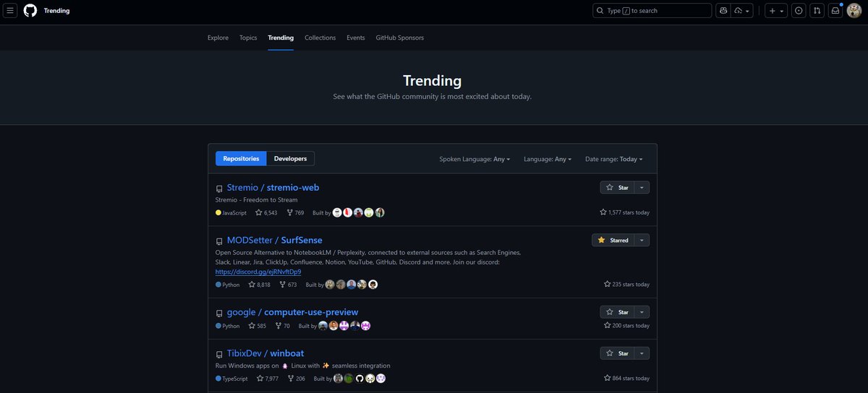Click the "200 stars today" text

(627, 326)
